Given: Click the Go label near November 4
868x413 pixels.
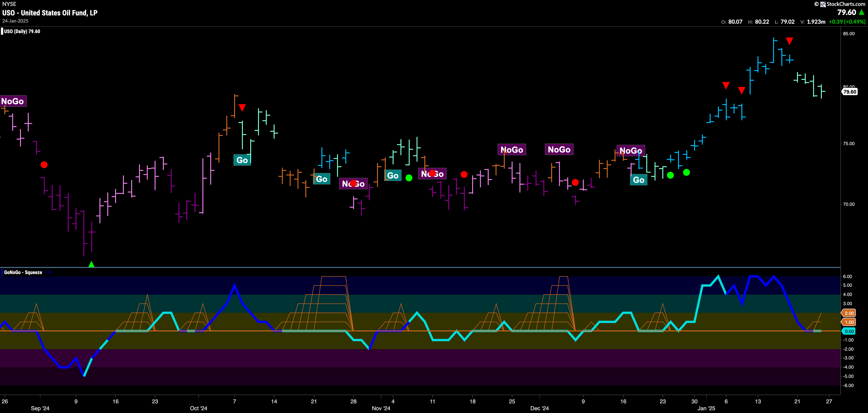Looking at the screenshot, I should (393, 176).
